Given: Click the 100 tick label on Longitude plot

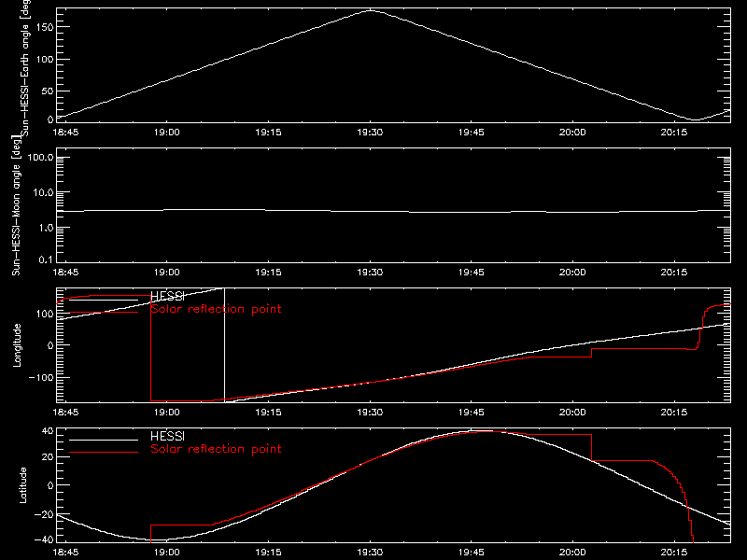Looking at the screenshot, I should click(45, 314).
